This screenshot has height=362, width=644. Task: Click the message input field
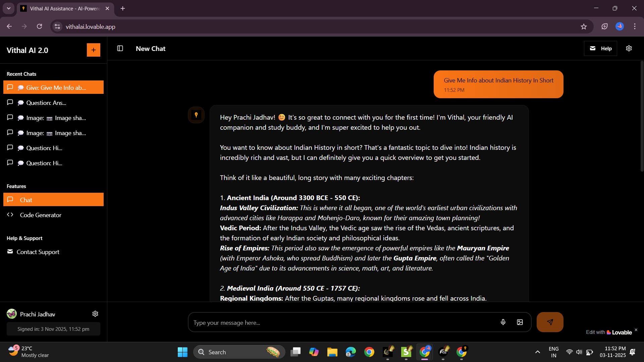[x=335, y=322]
